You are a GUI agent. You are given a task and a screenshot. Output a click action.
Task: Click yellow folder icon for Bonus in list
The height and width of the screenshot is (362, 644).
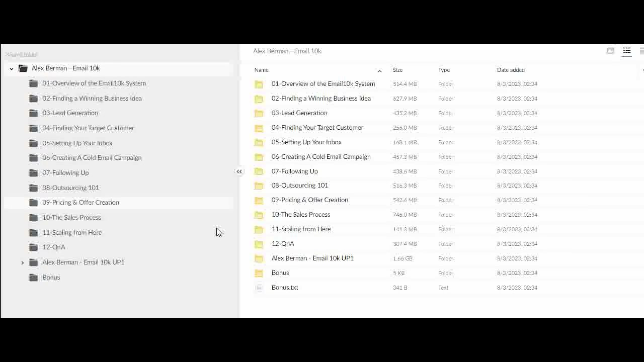coord(259,274)
